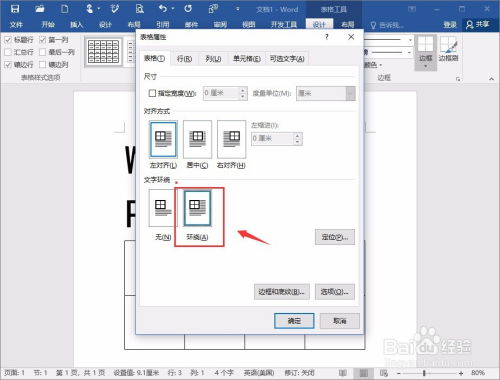Viewport: 500px width, 380px height.
Task: Toggle the 第一列 first column checkbox
Action: point(43,40)
